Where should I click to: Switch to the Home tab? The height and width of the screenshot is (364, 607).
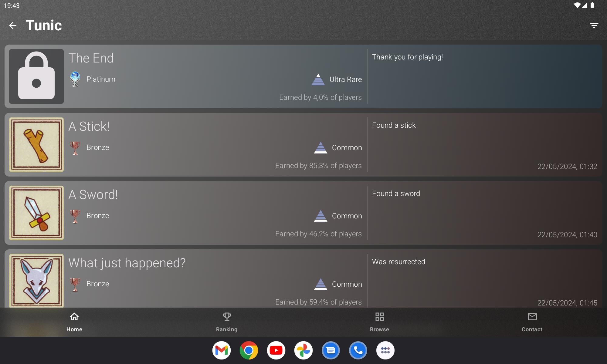[x=74, y=322]
